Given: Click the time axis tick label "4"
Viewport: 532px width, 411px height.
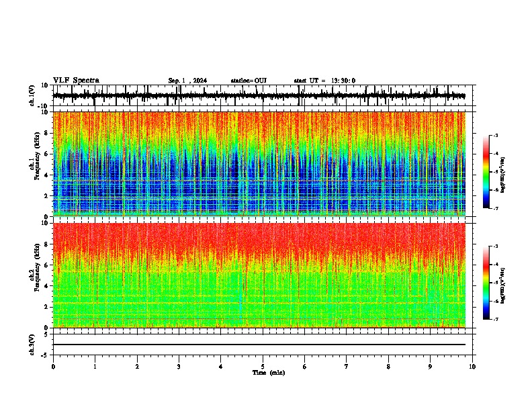Looking at the screenshot, I should pos(221,367).
